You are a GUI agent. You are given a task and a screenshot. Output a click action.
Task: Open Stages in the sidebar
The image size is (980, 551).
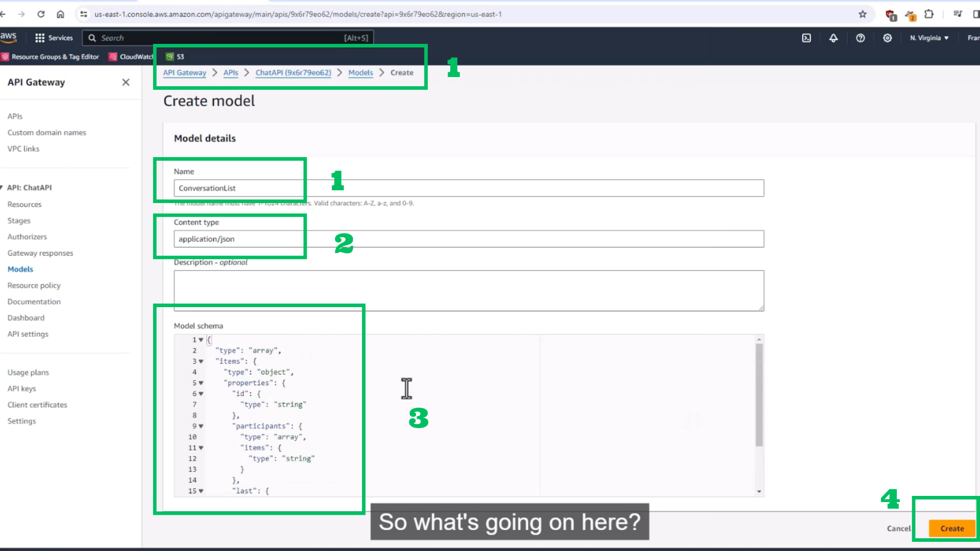coord(19,220)
